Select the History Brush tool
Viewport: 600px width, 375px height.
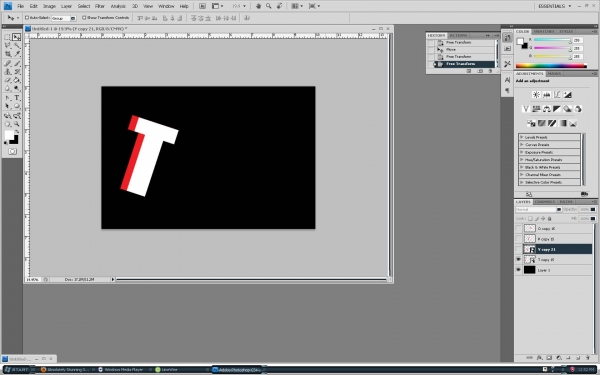16,72
